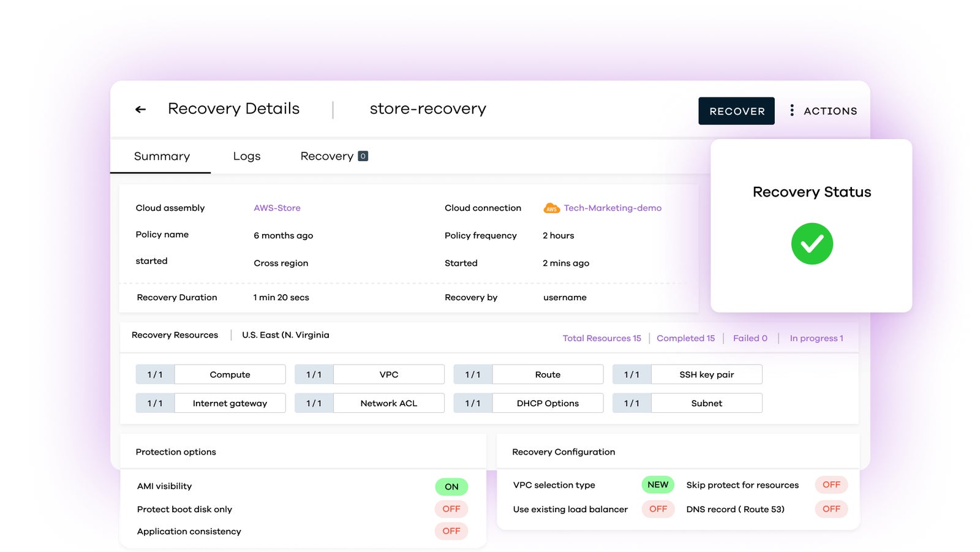The width and height of the screenshot is (980, 552).
Task: Toggle AMI visibility off
Action: click(x=451, y=486)
